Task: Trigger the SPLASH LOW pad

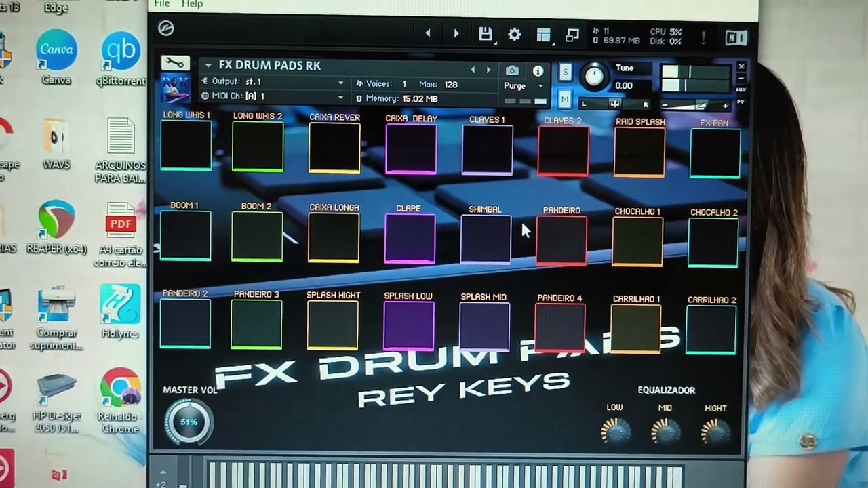Action: click(x=409, y=327)
